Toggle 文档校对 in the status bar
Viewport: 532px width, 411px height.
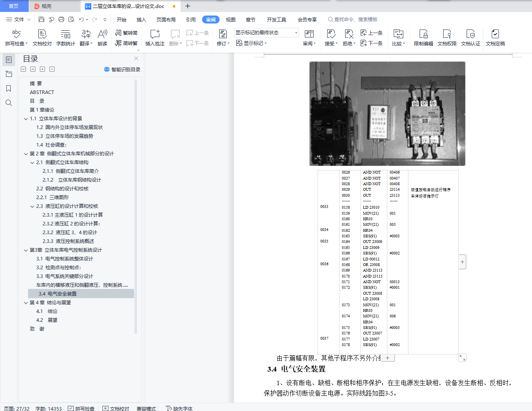coord(116,409)
